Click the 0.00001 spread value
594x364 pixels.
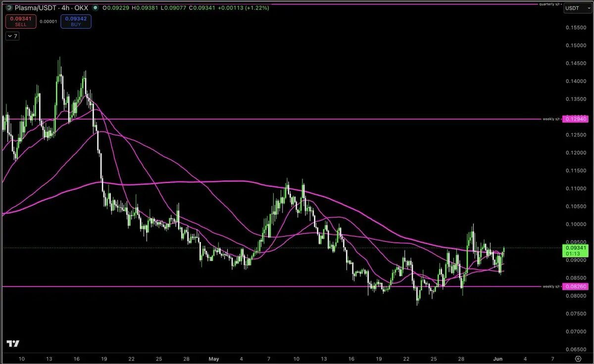(48, 21)
